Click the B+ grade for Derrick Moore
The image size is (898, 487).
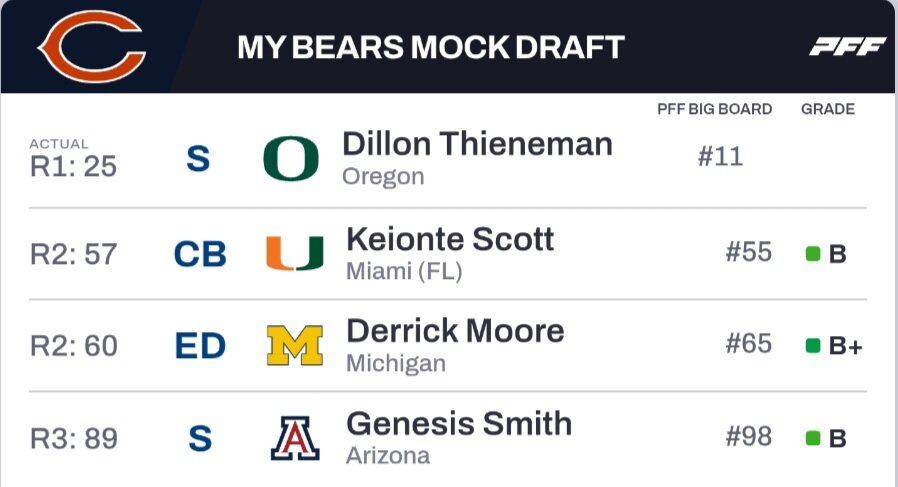point(845,347)
